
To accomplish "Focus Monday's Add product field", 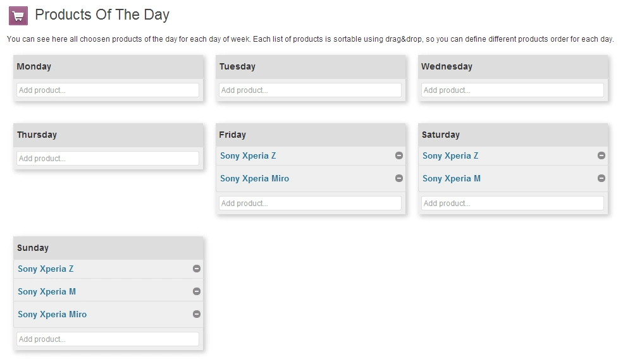I will tap(108, 90).
